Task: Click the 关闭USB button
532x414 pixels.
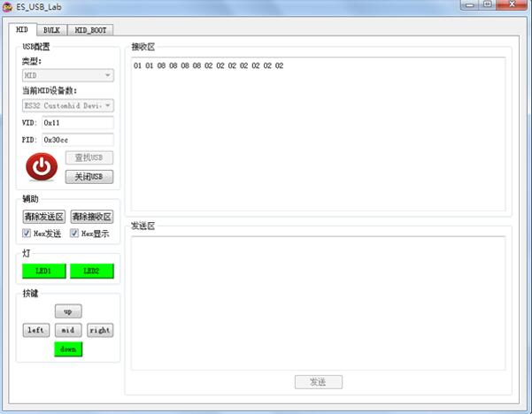Action: [89, 176]
